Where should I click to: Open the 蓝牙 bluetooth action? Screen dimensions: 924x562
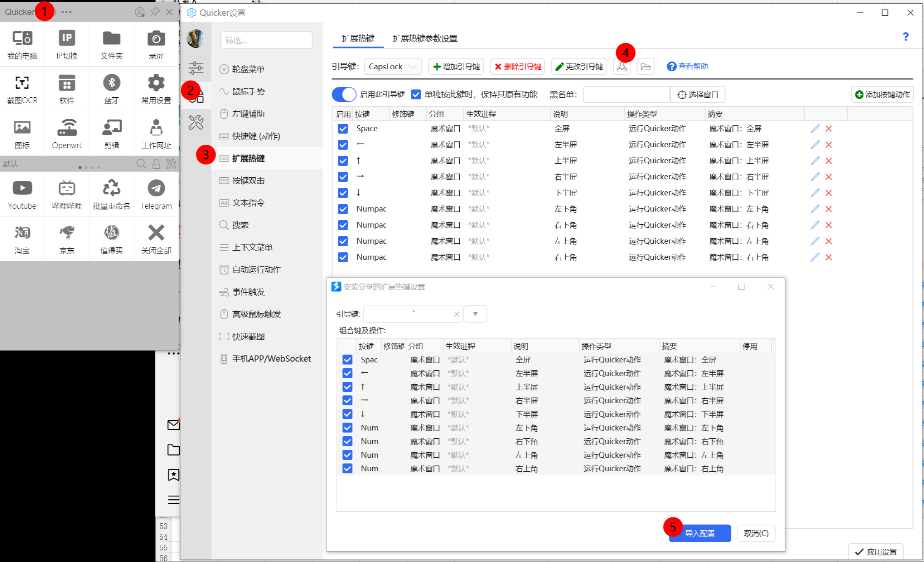click(x=111, y=89)
